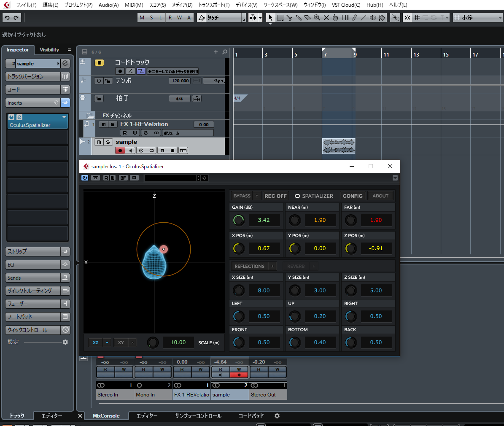Add a track with plus icon
The height and width of the screenshot is (426, 504).
[216, 52]
